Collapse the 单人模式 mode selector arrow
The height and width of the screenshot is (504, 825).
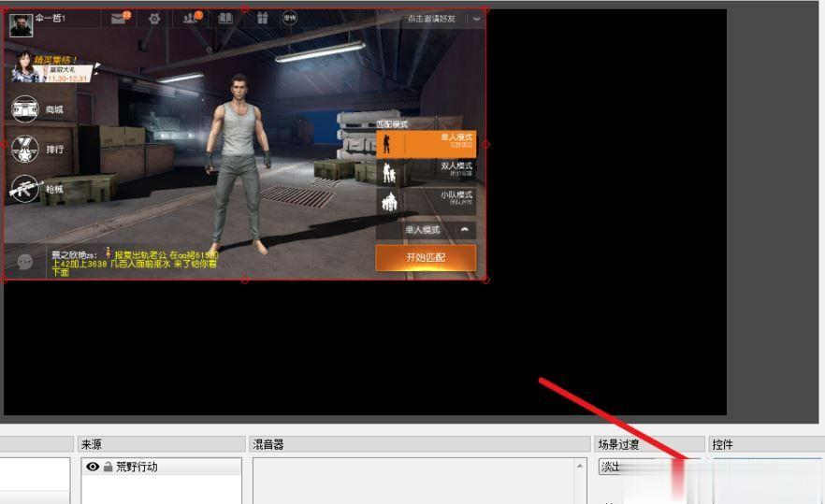pos(465,230)
